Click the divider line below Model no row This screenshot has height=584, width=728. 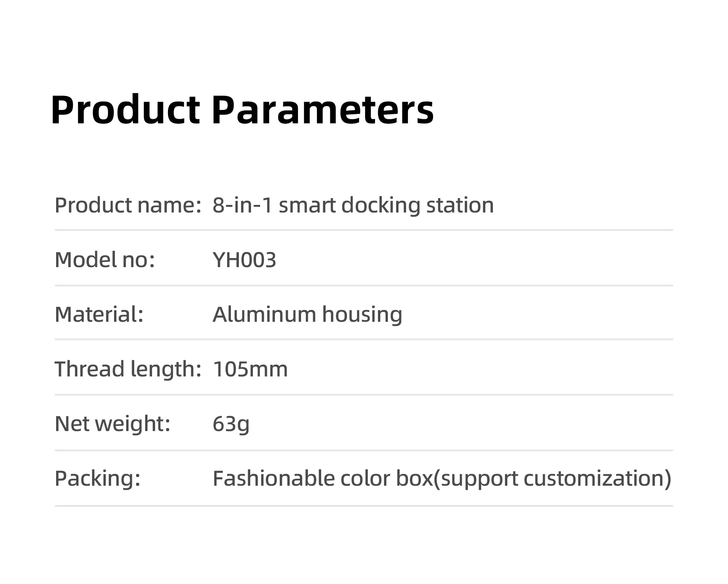pos(364,285)
